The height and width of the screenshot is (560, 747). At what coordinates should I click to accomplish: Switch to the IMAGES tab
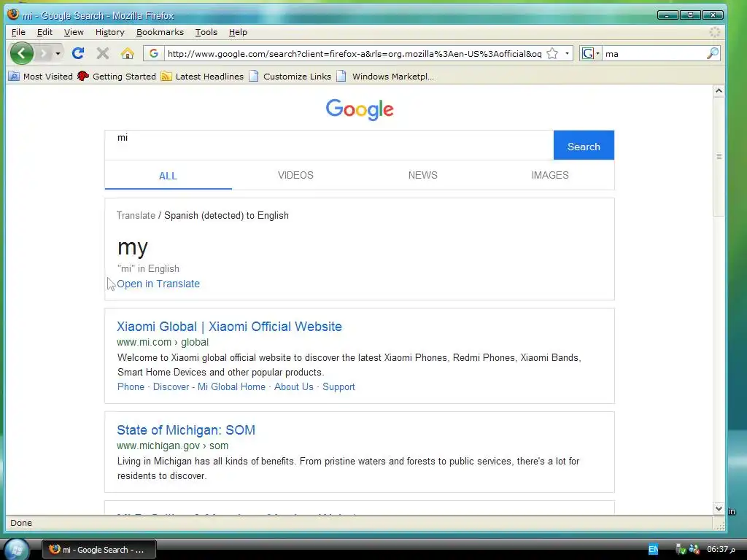(x=550, y=175)
